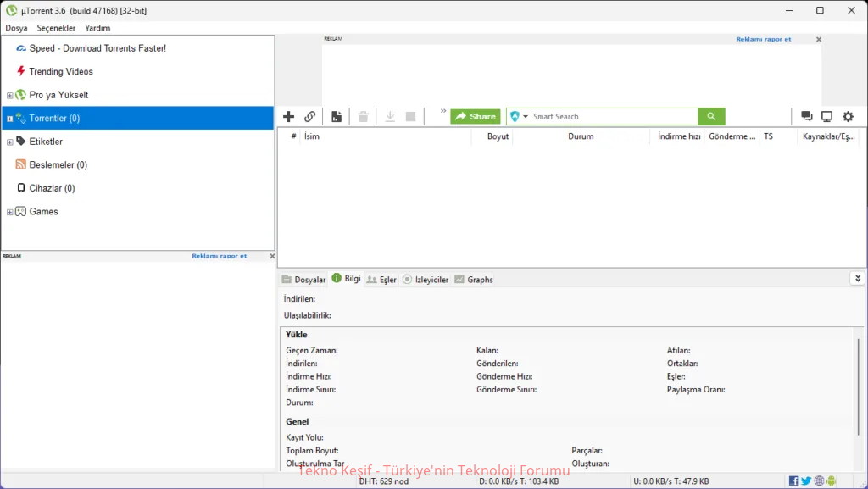Open the Dosya menu
This screenshot has width=868, height=489.
17,28
